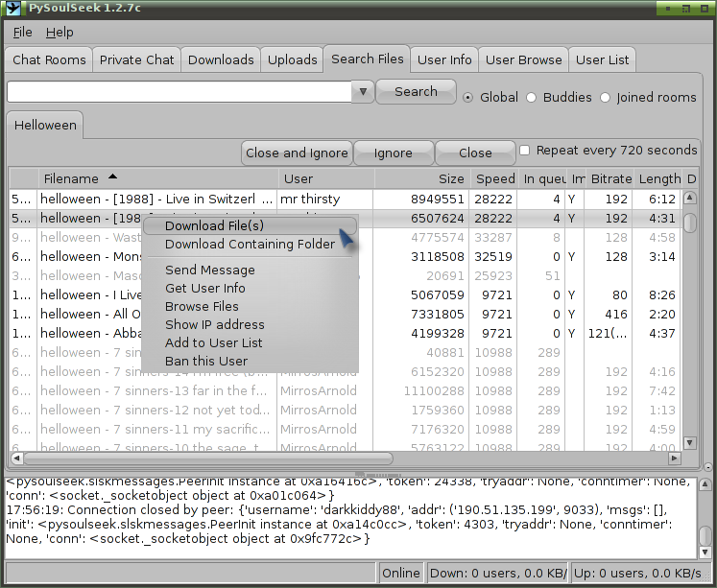
Task: Sort results by Bitrate column header
Action: tap(610, 178)
